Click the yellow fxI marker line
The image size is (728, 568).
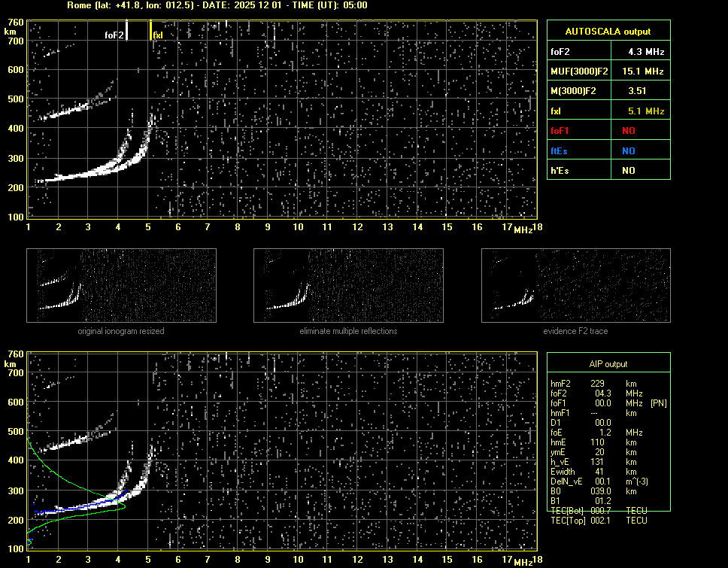coord(150,30)
